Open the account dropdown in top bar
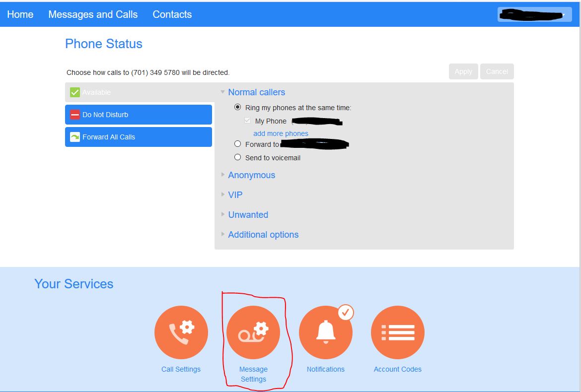The width and height of the screenshot is (581, 392). pos(534,15)
